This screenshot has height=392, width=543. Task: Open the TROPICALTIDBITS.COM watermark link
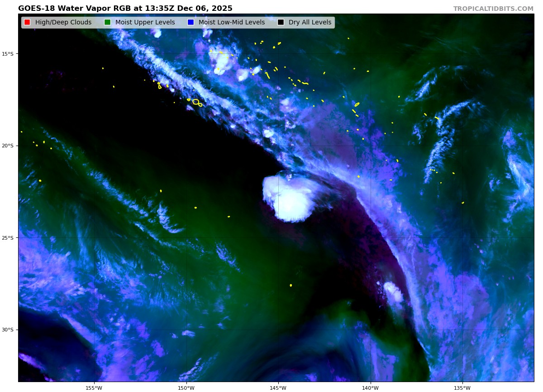[493, 9]
